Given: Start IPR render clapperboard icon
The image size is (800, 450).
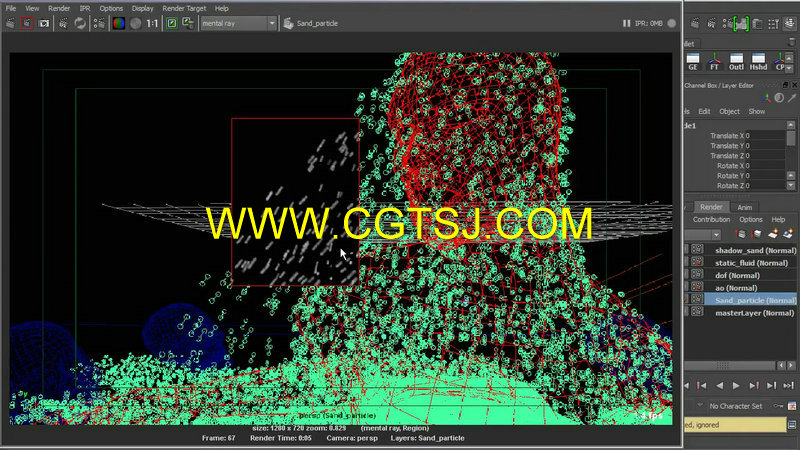Looking at the screenshot, I should (63, 23).
